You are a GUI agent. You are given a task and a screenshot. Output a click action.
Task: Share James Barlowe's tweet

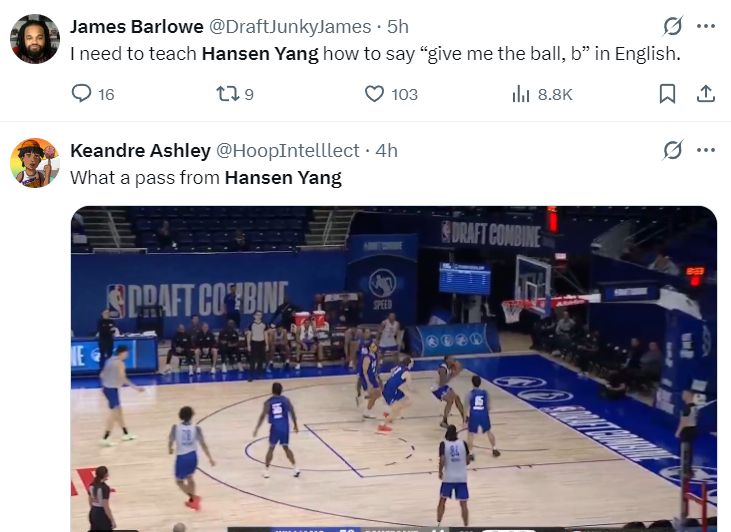(x=706, y=94)
